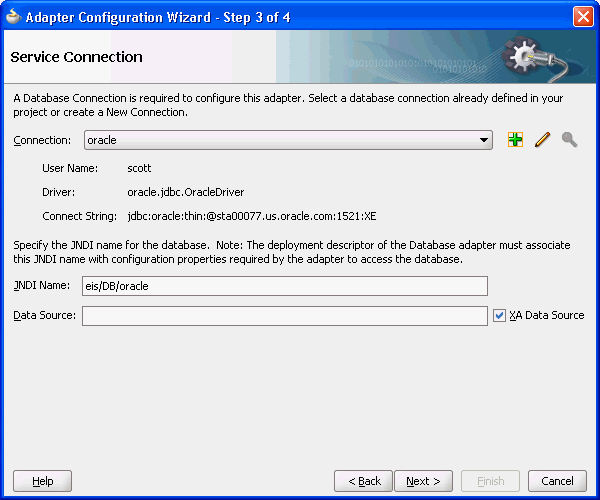Viewport: 600px width, 500px height.
Task: Close the Adapter Configuration Wizard window
Action: (x=583, y=16)
